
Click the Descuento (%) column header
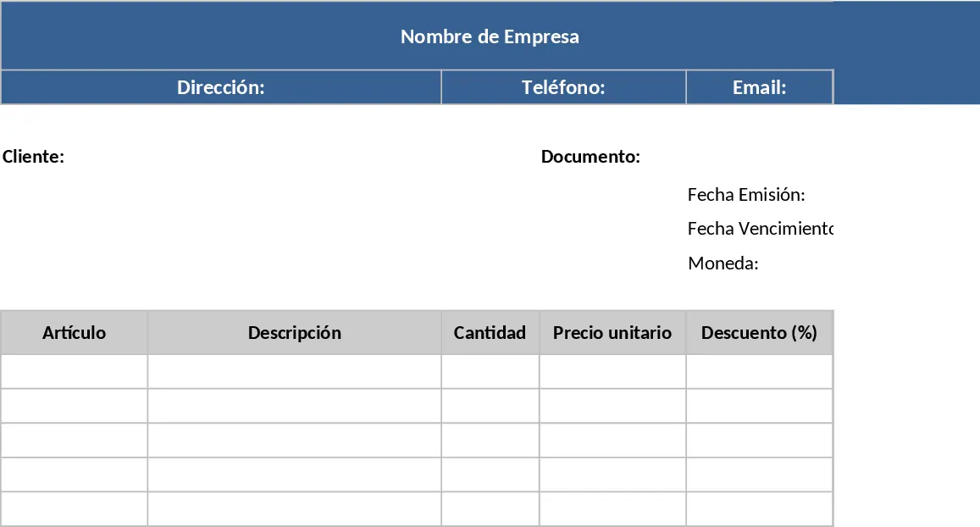click(760, 333)
